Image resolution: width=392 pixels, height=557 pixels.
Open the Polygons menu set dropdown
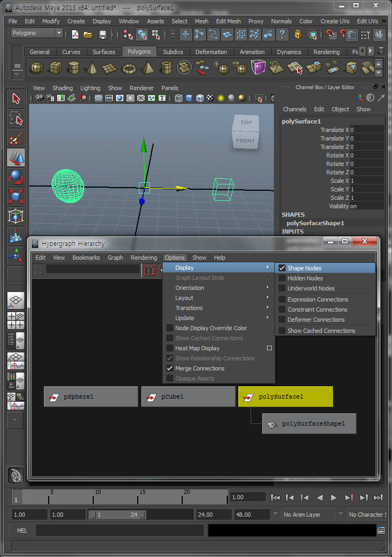(37, 33)
